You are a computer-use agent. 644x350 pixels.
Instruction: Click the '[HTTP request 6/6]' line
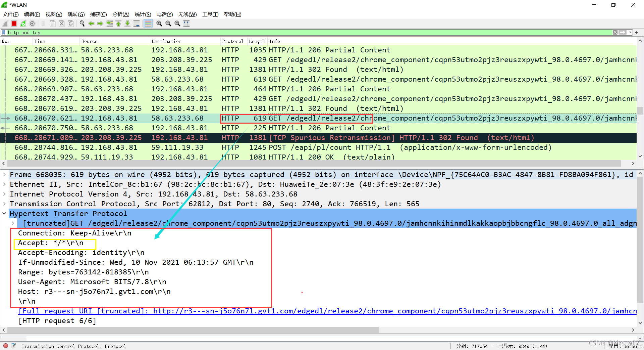click(x=57, y=321)
